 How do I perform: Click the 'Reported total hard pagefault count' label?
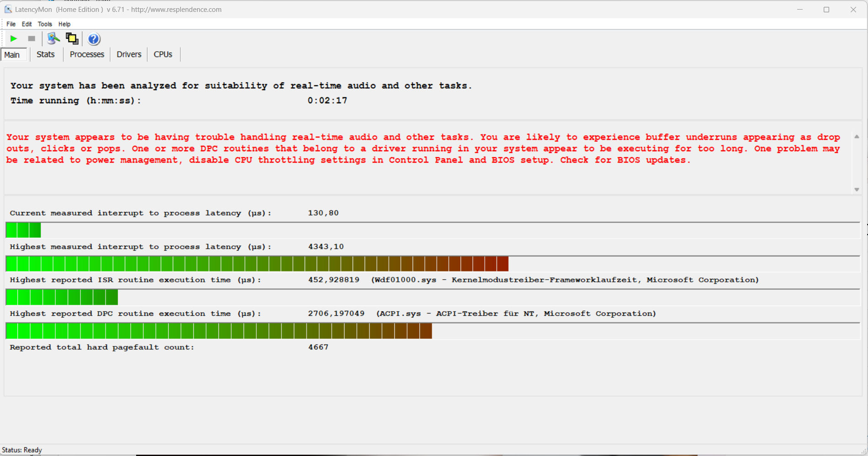(x=102, y=347)
